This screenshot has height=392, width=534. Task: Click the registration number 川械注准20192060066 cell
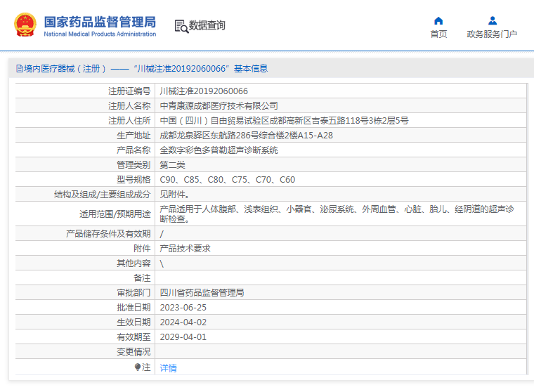(204, 91)
